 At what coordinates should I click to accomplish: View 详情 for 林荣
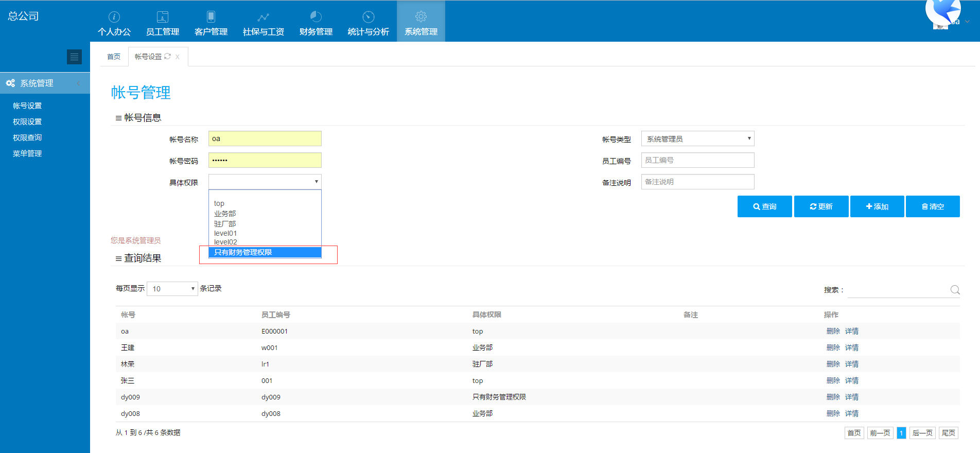tap(852, 364)
